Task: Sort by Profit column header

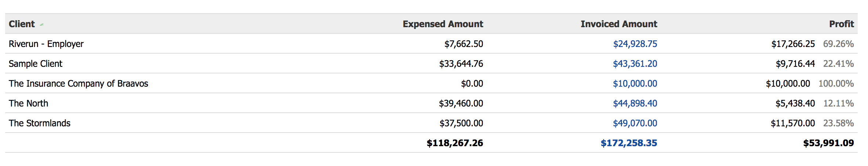Action: coord(841,24)
